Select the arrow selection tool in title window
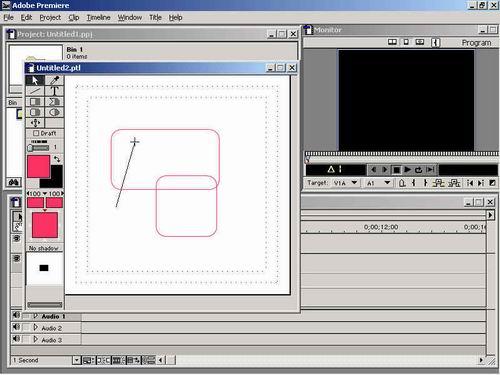Screen dimensions: 500x375 [35, 80]
